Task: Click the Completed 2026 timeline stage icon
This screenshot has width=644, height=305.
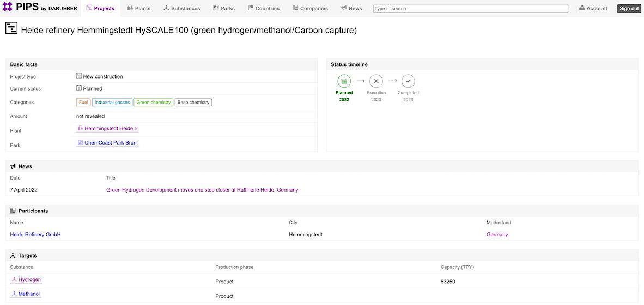Action: pos(408,81)
